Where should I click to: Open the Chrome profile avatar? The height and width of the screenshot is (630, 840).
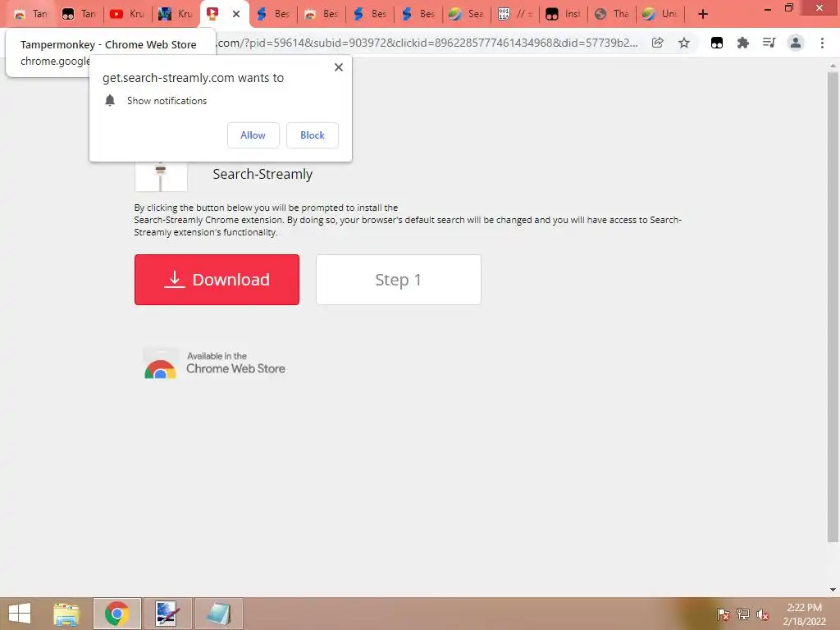(x=796, y=43)
